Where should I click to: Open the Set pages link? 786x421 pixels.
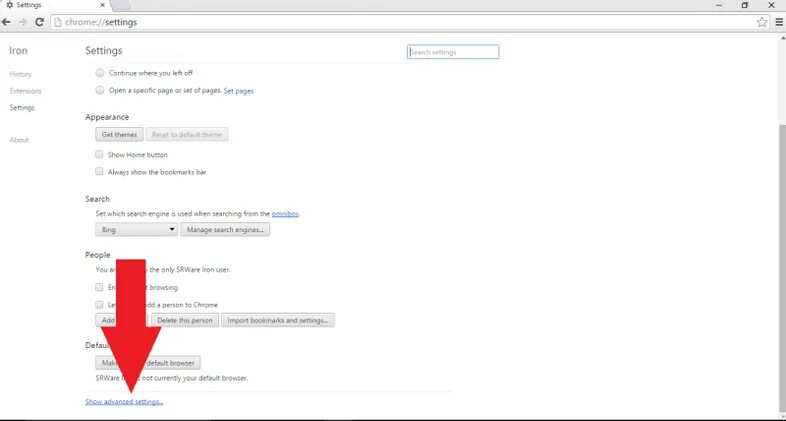(239, 91)
